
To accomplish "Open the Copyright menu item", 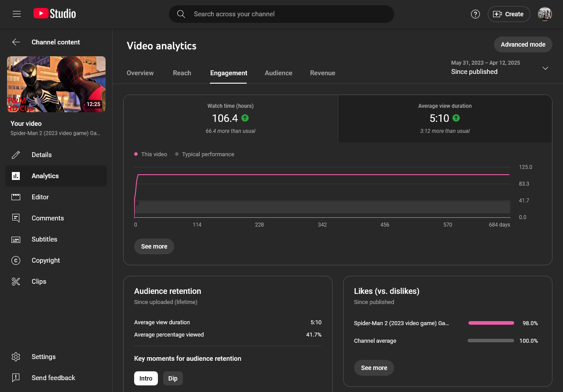I will click(x=56, y=260).
